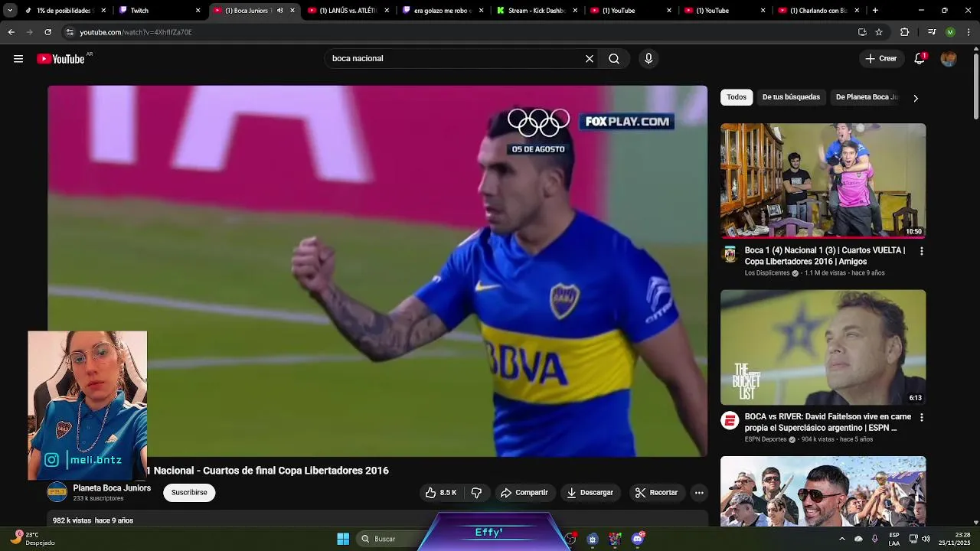The width and height of the screenshot is (980, 551).
Task: View site information icon in the address bar
Action: 70,32
